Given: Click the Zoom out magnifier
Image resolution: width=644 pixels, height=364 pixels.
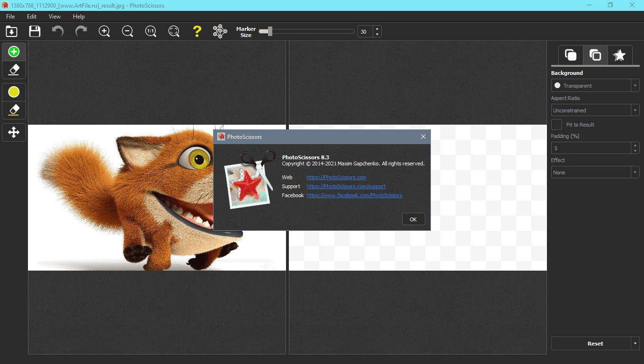Looking at the screenshot, I should pos(127,32).
